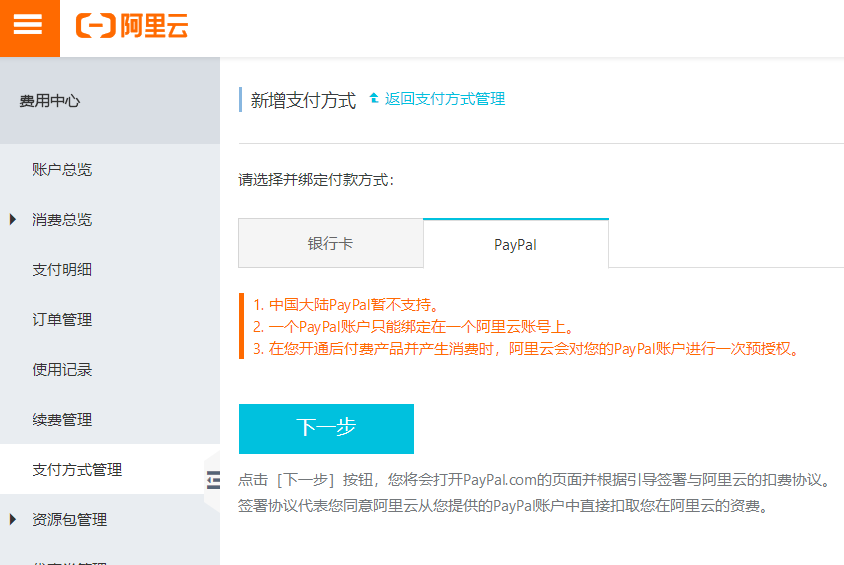Collapse the sidebar with the toggle handle

click(x=213, y=479)
